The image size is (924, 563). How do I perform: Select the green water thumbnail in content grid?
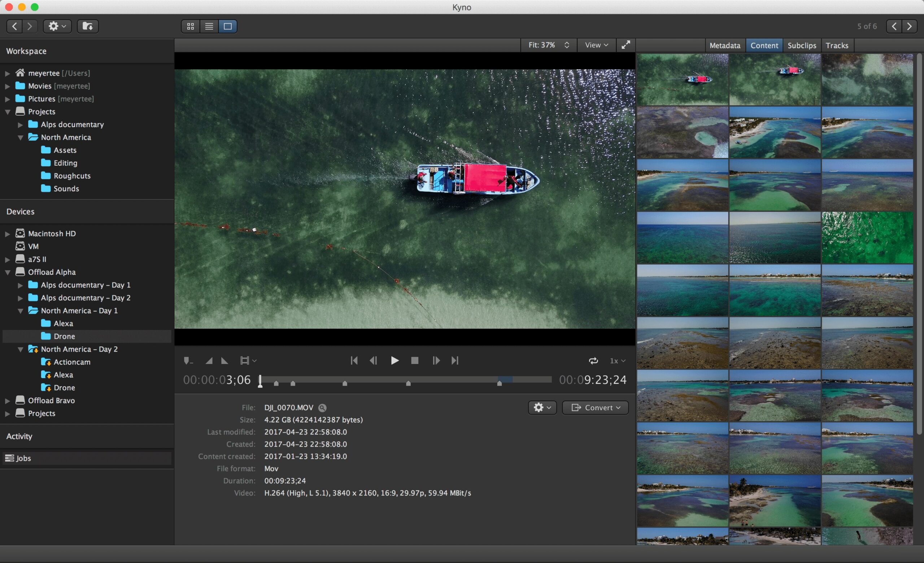867,237
